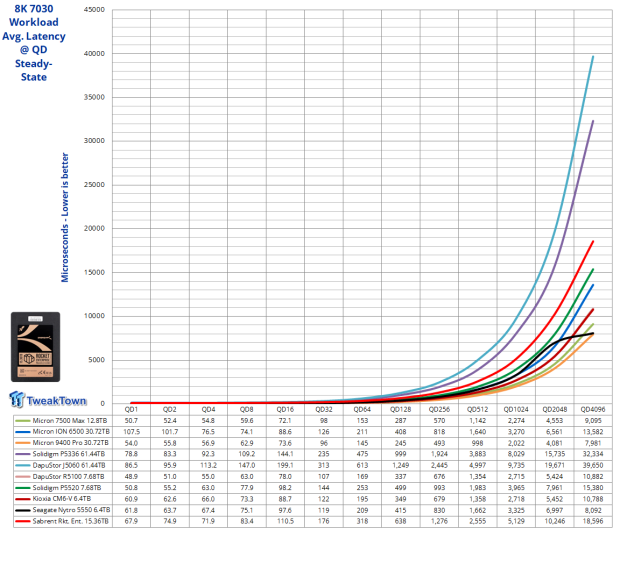Click the DapuStor R5100 pink legend swatch
620x568 pixels.
[x=23, y=477]
